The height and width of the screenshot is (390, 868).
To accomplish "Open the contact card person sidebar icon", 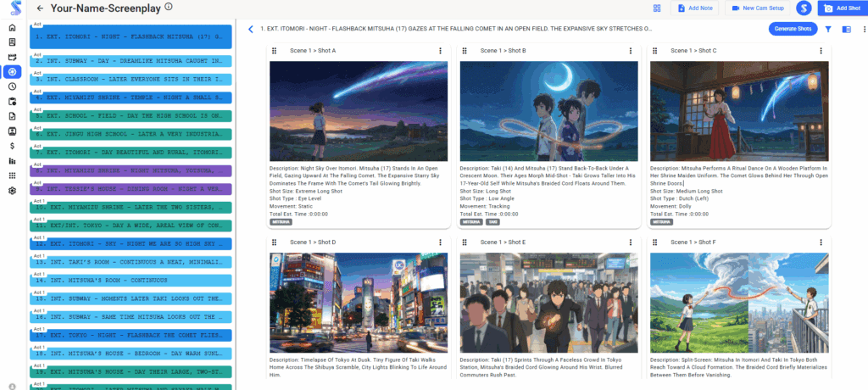I will [12, 131].
